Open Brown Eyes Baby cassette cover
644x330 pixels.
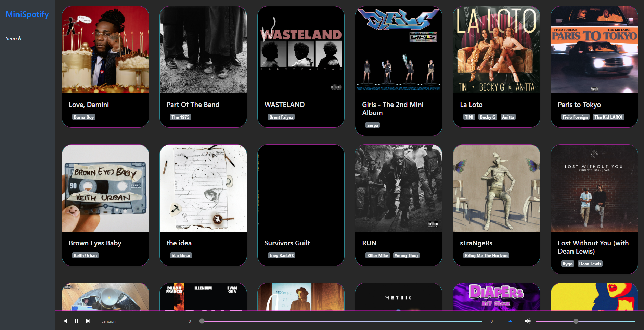[x=105, y=188]
